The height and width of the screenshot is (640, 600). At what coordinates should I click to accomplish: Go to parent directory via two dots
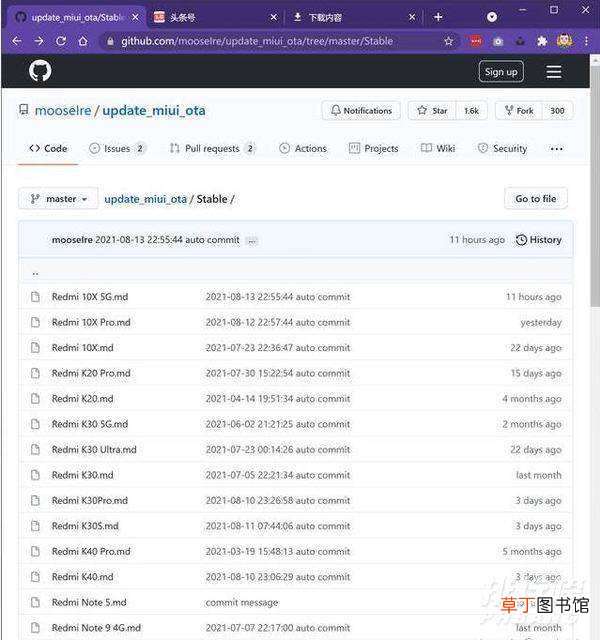pos(36,272)
